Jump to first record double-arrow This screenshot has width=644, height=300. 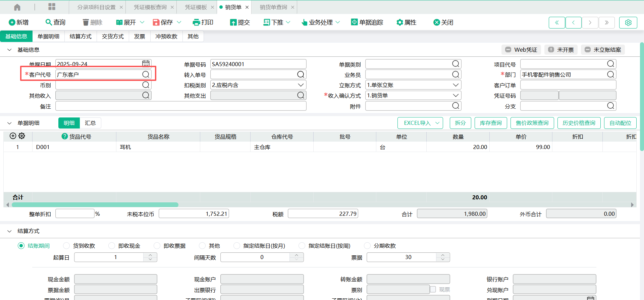(x=557, y=22)
